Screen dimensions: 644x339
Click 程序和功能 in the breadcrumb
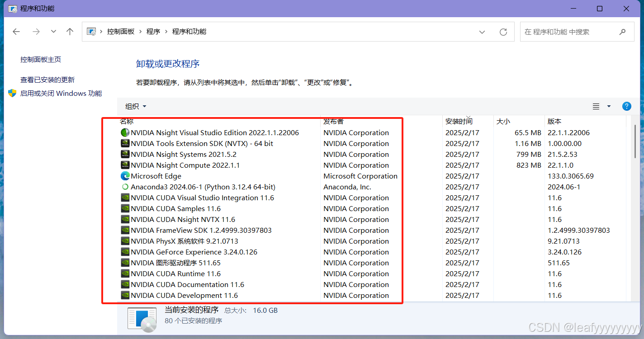pos(189,32)
